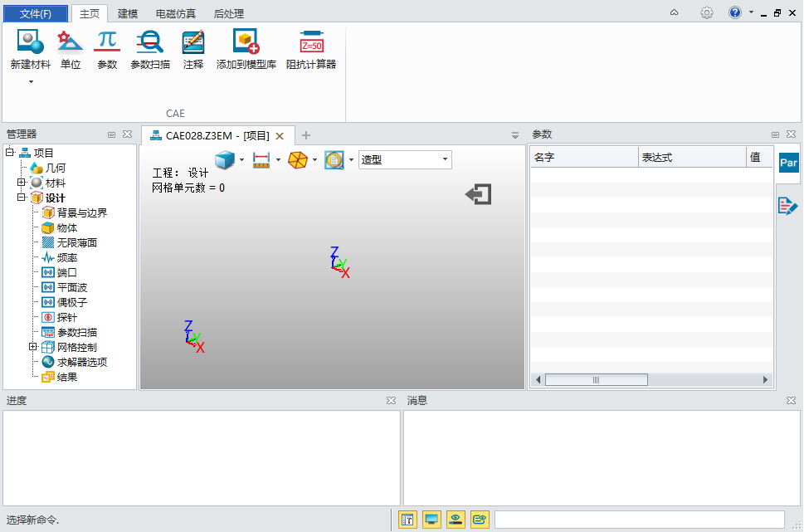Collapse the ribbon with the up chevron
This screenshot has width=804, height=532.
pyautogui.click(x=675, y=12)
